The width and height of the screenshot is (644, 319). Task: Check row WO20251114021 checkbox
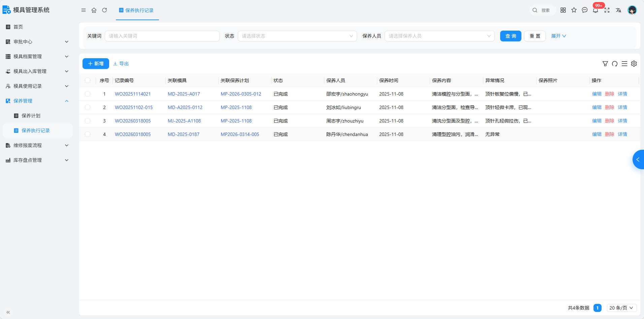click(88, 94)
